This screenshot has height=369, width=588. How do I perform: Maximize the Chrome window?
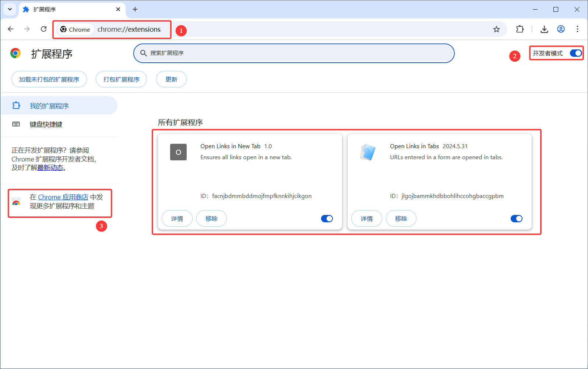click(556, 9)
